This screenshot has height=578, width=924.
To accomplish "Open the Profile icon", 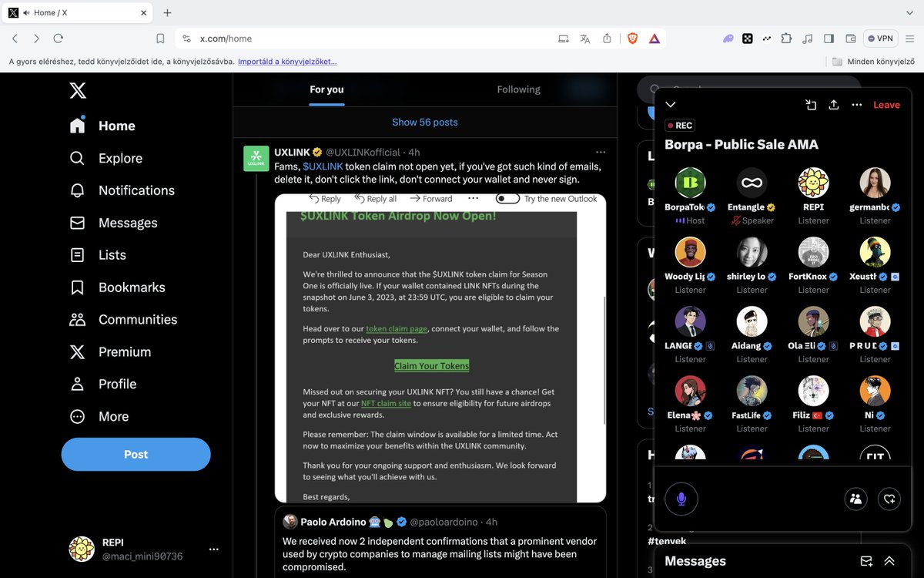I will (x=77, y=384).
